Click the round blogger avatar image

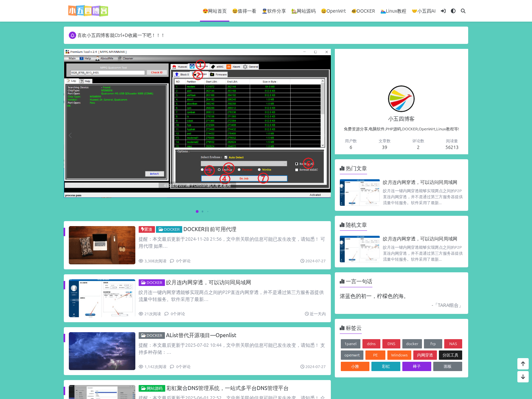click(401, 99)
